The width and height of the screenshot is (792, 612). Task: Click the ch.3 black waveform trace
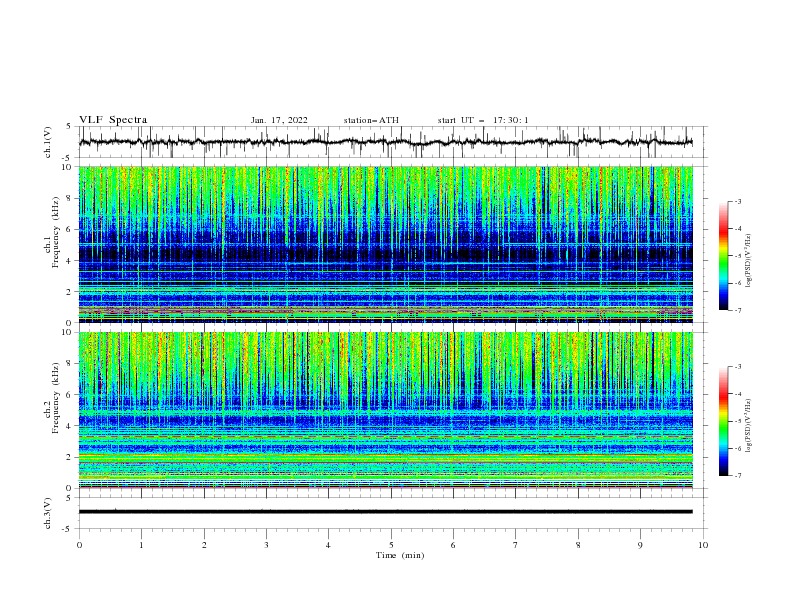click(x=385, y=512)
